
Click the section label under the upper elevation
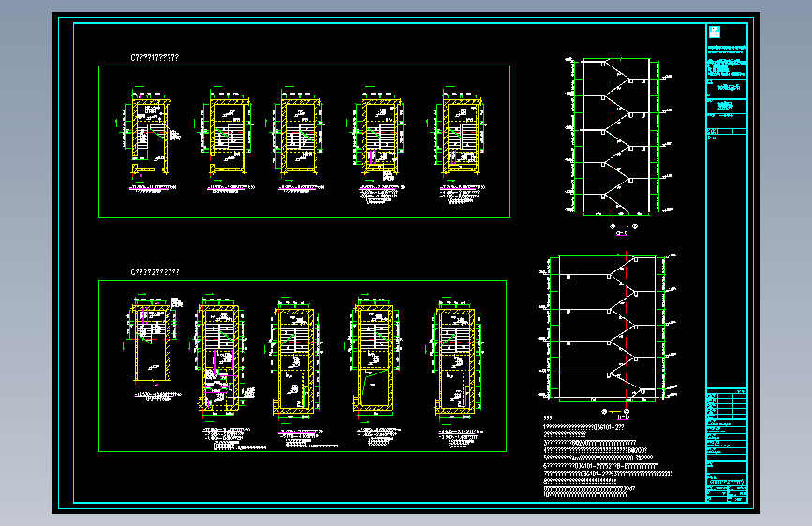(622, 233)
